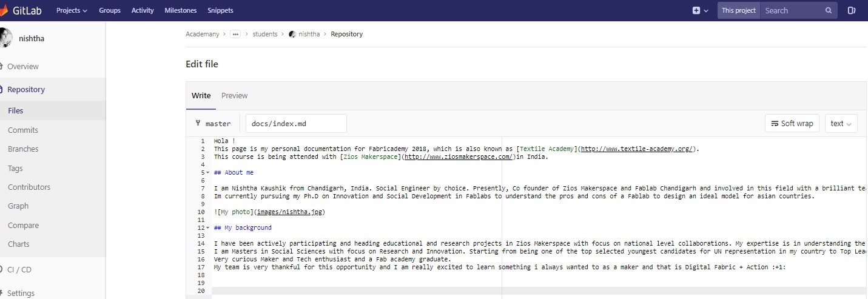Select Compare in the sidebar

coord(23,225)
